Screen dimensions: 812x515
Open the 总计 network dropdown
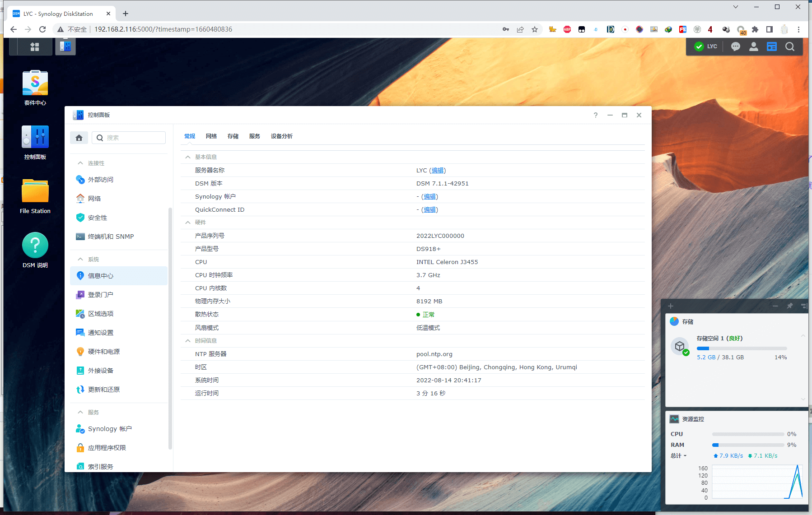679,456
